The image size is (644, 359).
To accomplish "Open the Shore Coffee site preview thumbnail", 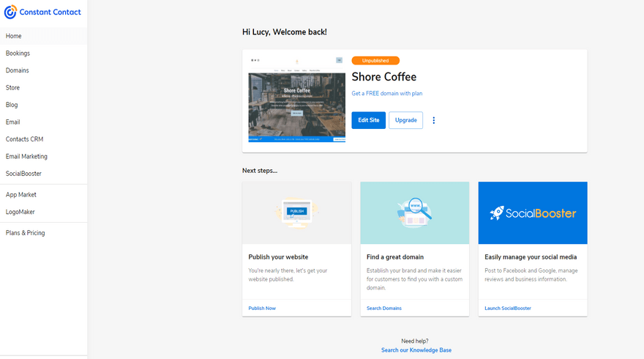I will point(296,100).
